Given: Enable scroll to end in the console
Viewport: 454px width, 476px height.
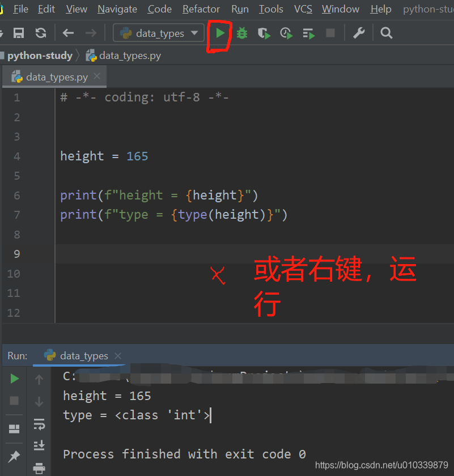Looking at the screenshot, I should 39,445.
